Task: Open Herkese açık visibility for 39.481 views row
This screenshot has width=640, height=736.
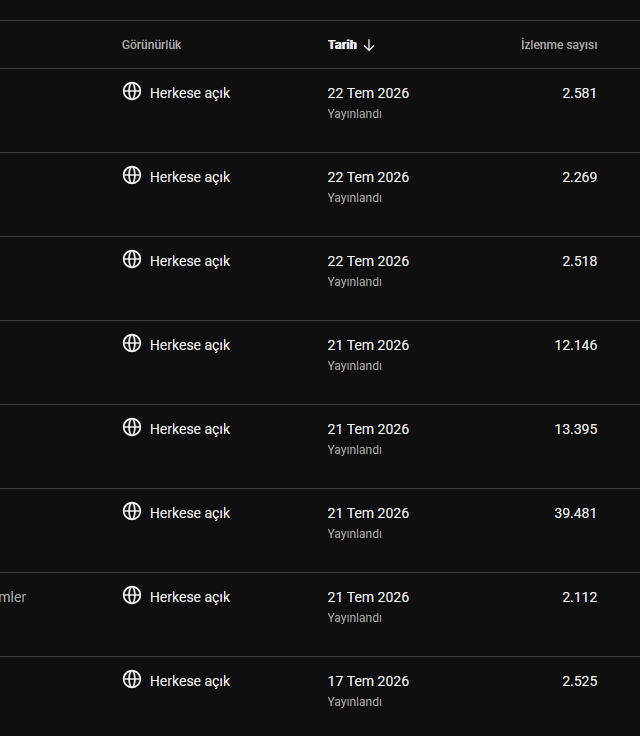Action: [190, 513]
